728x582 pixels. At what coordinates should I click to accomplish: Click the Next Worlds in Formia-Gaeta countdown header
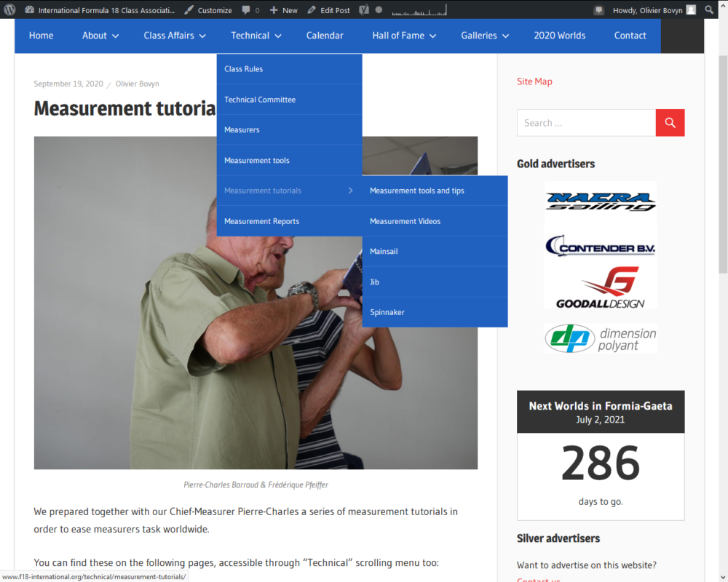601,412
